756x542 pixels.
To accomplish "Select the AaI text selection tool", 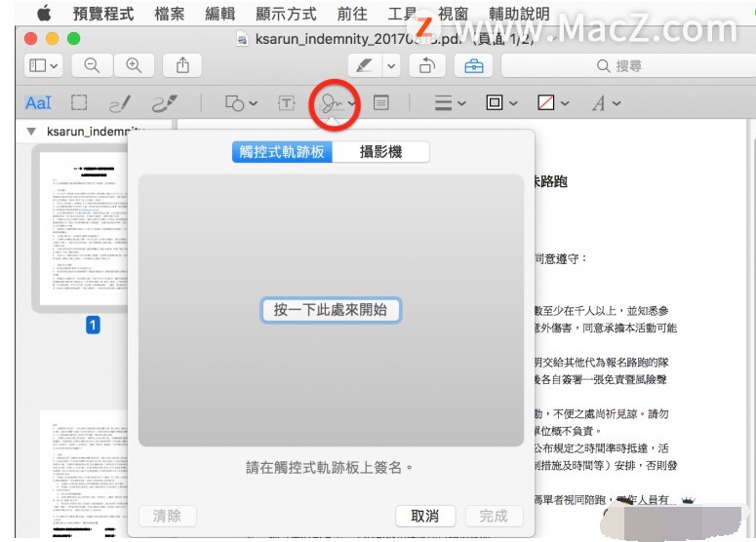I will [x=38, y=102].
